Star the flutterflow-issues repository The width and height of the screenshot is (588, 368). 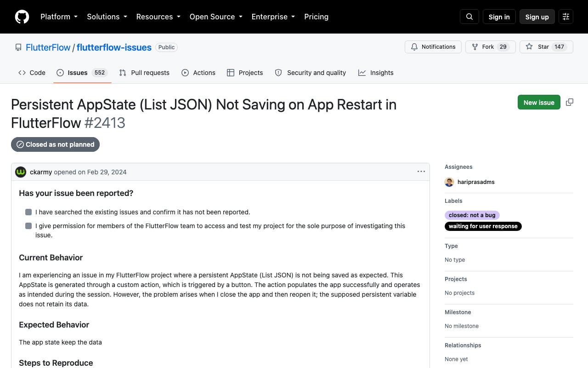546,47
